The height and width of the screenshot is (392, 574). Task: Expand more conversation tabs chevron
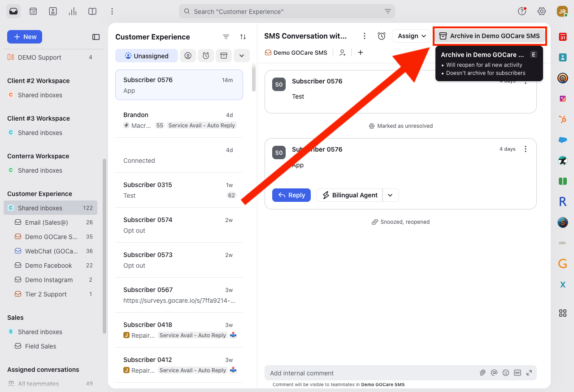coord(241,56)
